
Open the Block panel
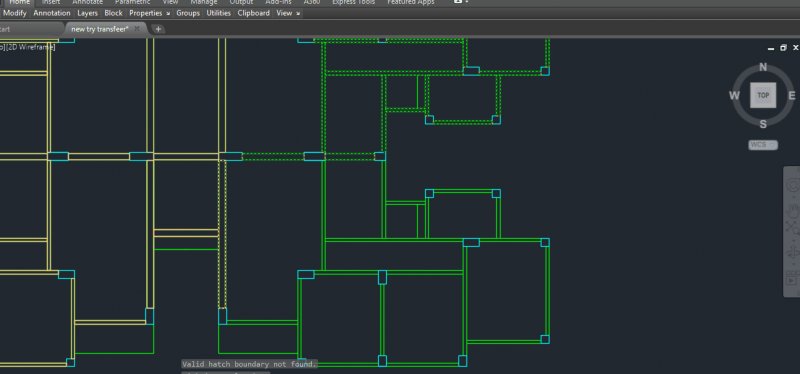click(x=113, y=13)
